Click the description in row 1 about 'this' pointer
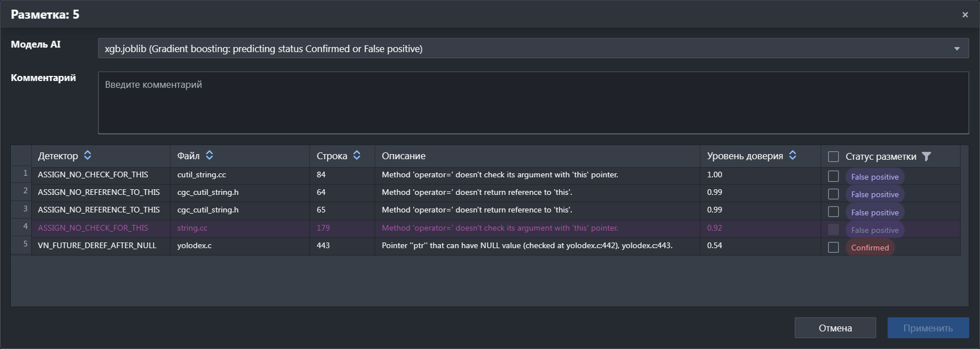 [x=500, y=174]
